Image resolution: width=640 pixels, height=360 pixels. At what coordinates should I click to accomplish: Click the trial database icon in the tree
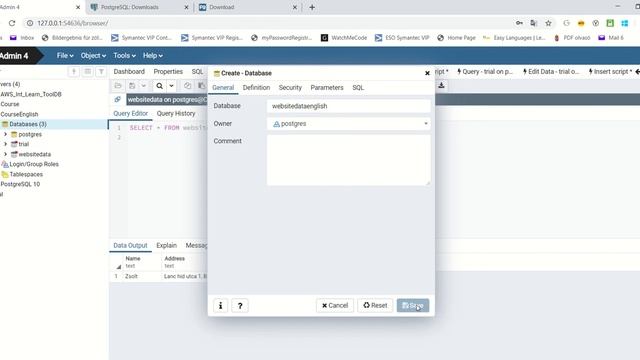(14, 144)
